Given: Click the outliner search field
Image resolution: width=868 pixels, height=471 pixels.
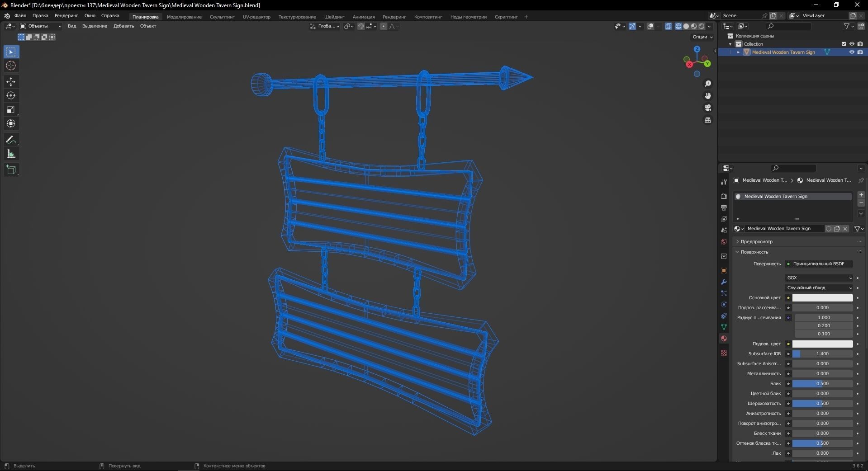Looking at the screenshot, I should 789,26.
